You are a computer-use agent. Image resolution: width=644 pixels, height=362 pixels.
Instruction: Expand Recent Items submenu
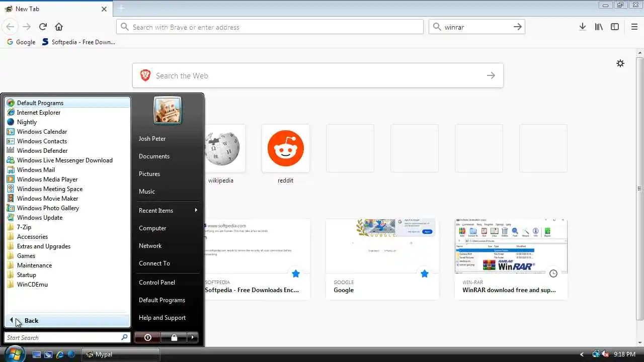168,210
